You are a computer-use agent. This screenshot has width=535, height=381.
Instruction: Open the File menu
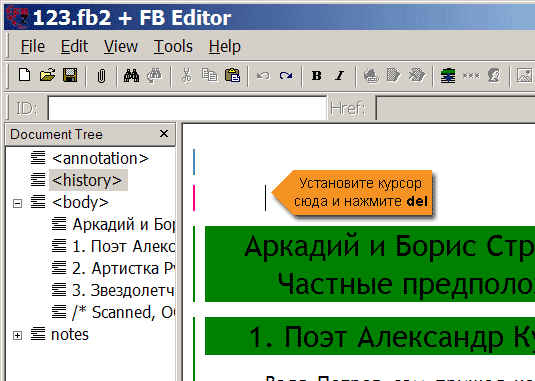(x=32, y=46)
